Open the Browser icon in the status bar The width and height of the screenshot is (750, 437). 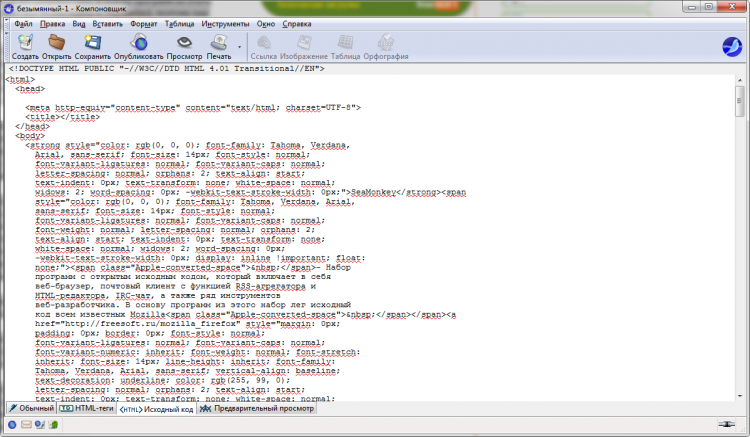(x=12, y=424)
